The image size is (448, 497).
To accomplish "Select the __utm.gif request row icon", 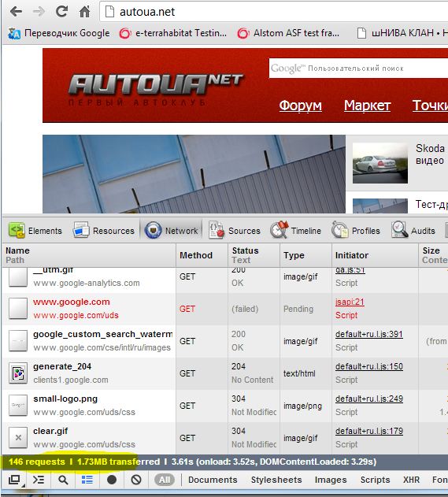I will tap(18, 276).
